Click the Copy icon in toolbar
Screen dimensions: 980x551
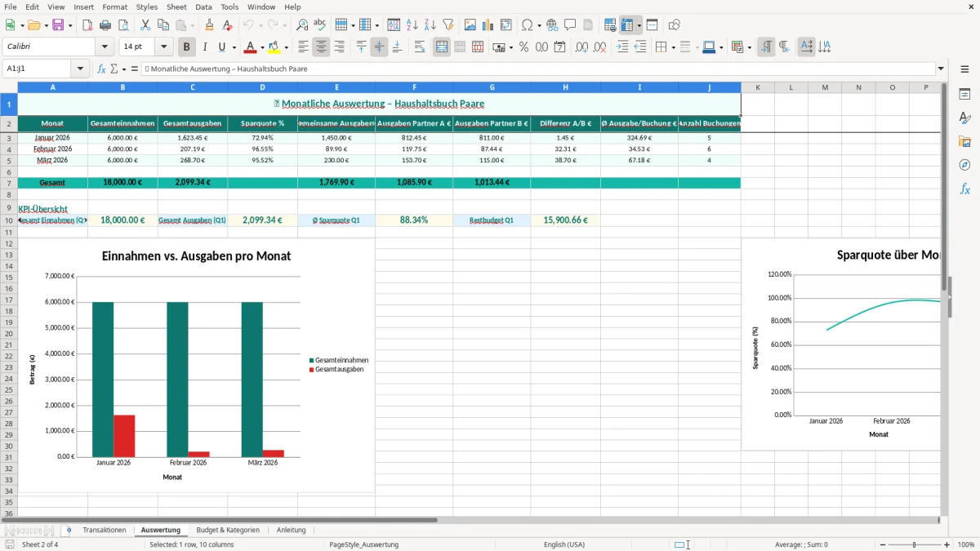click(x=163, y=25)
